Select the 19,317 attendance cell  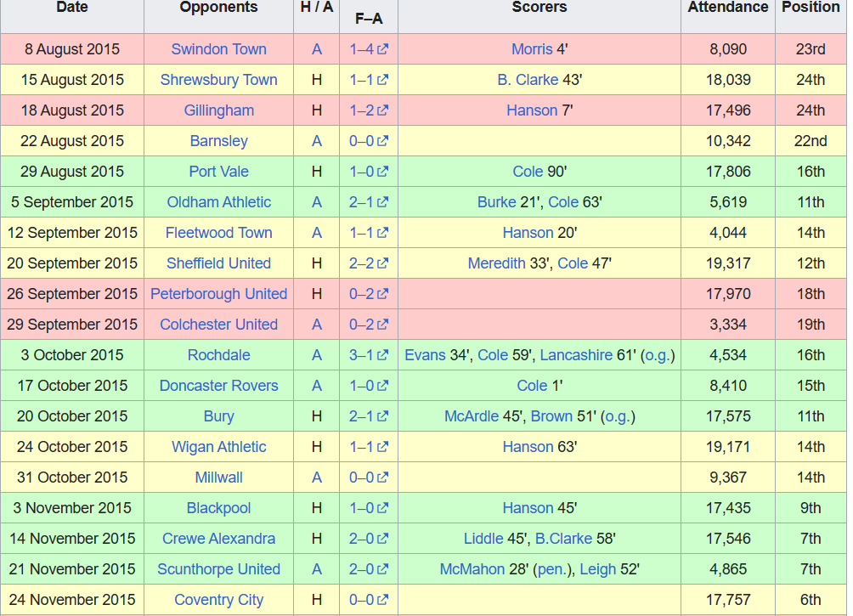click(x=728, y=263)
